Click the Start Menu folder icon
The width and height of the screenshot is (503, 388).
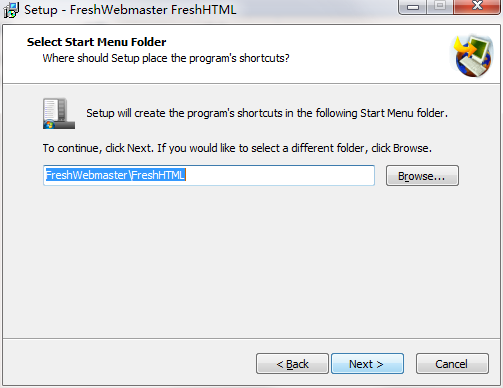click(x=59, y=114)
